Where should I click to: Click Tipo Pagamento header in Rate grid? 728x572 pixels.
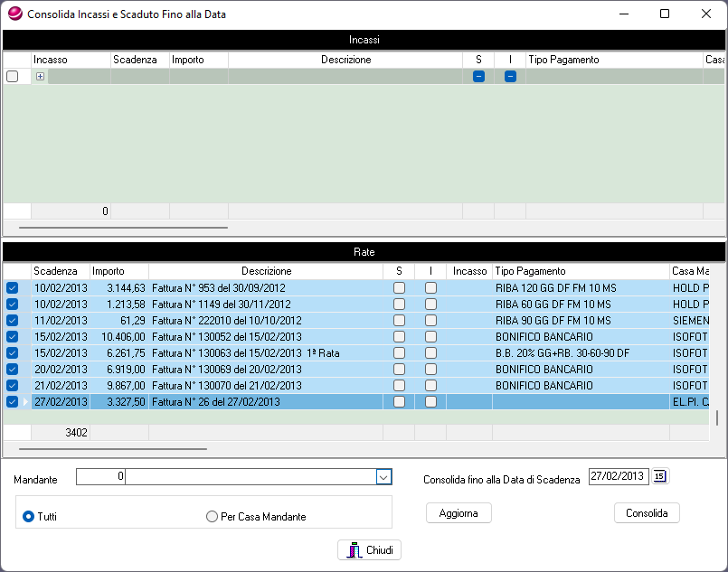(x=579, y=271)
